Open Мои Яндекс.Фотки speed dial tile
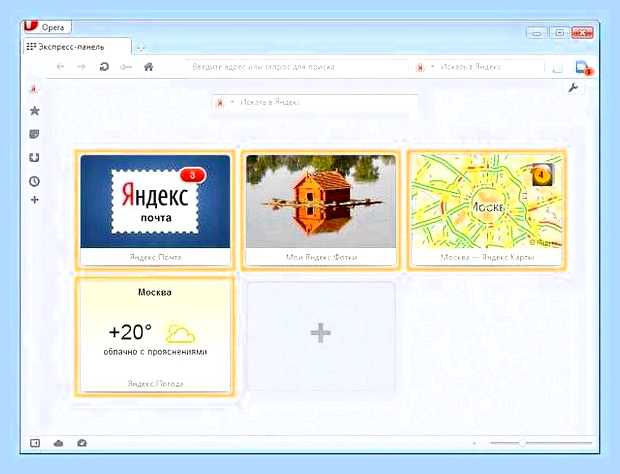This screenshot has height=474, width=620. tap(321, 210)
